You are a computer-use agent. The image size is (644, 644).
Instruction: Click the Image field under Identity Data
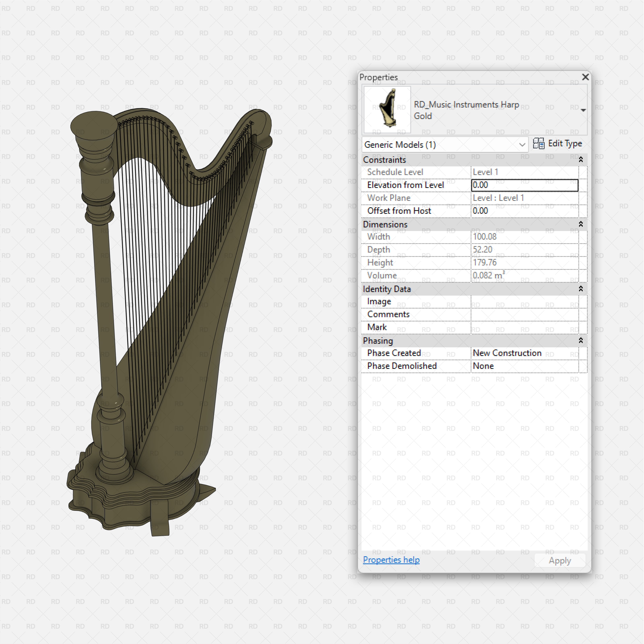(x=525, y=301)
